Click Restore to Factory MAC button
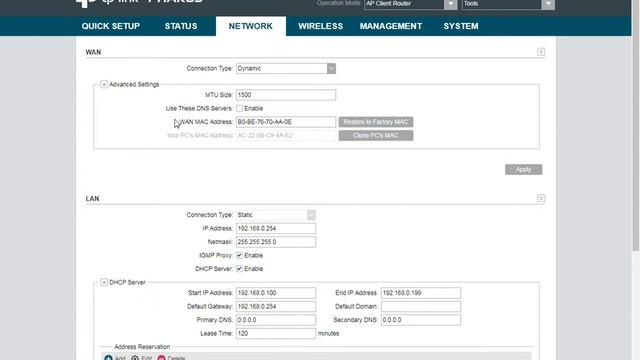The width and height of the screenshot is (640, 360). (376, 122)
